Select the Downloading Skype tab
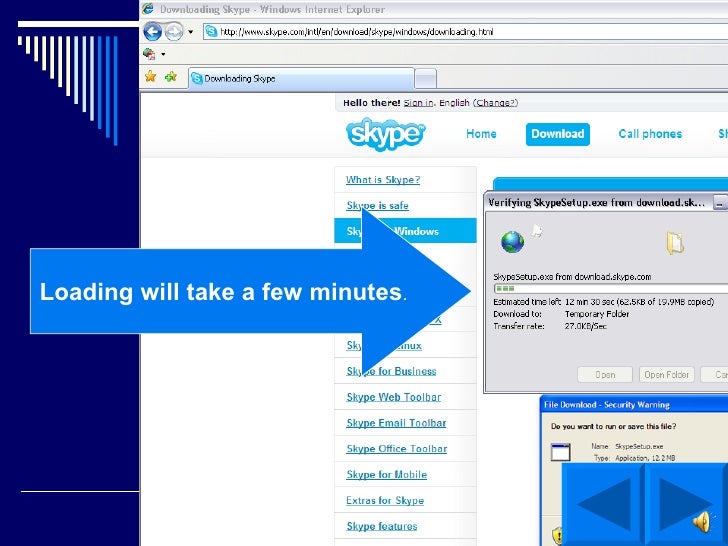Image resolution: width=728 pixels, height=546 pixels. [301, 78]
